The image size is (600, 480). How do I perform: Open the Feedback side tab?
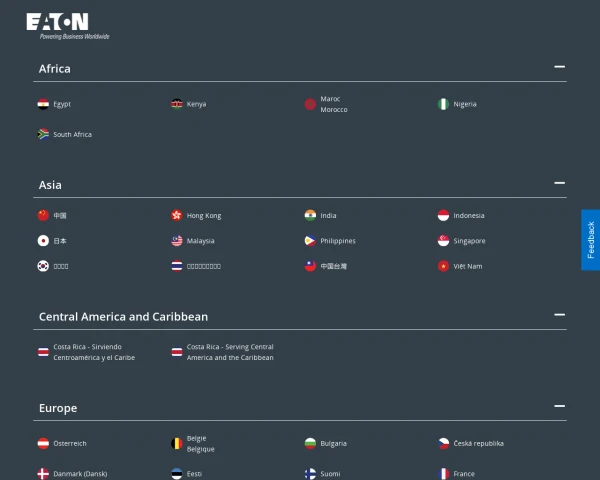[590, 240]
